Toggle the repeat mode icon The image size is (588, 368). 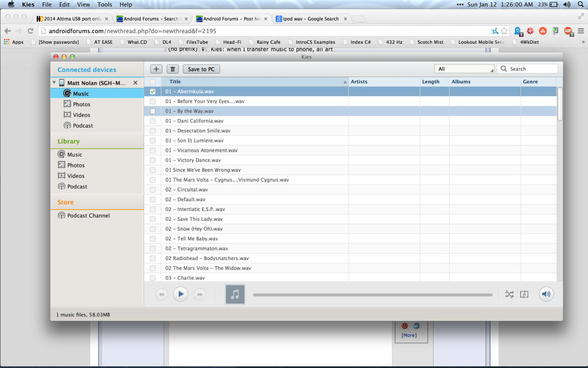[524, 294]
